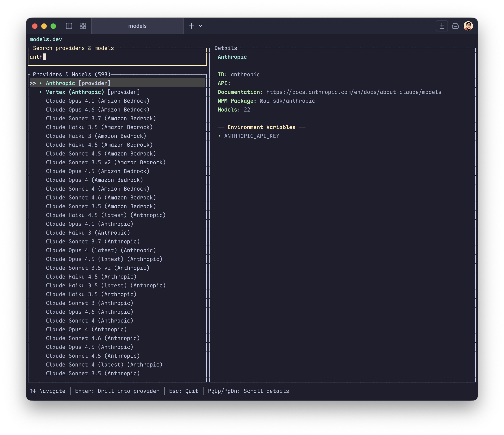Open the tab overview grid icon
504x435 pixels.
click(83, 26)
